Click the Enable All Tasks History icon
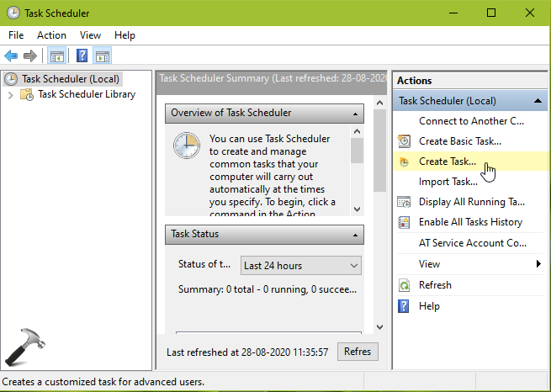The height and width of the screenshot is (392, 551). click(404, 222)
